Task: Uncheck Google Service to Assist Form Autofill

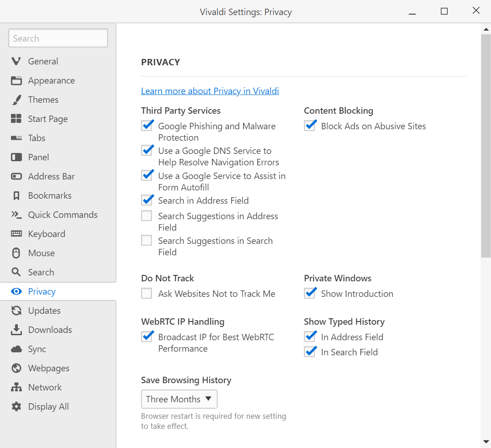Action: point(146,175)
